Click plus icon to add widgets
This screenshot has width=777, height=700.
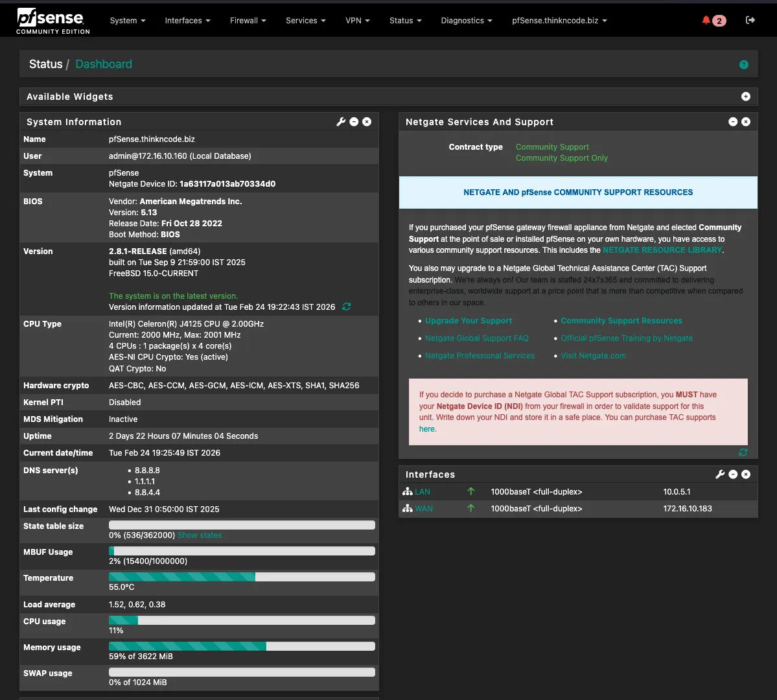tap(746, 97)
